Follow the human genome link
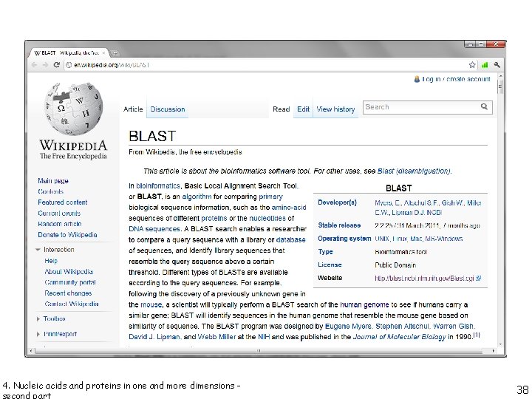This screenshot has width=532, height=399. point(364,304)
